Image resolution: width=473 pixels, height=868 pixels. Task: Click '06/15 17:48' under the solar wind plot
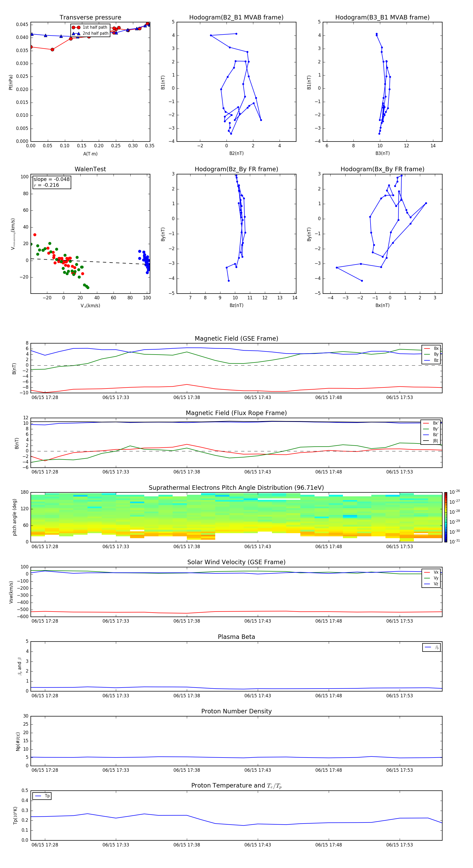[328, 621]
